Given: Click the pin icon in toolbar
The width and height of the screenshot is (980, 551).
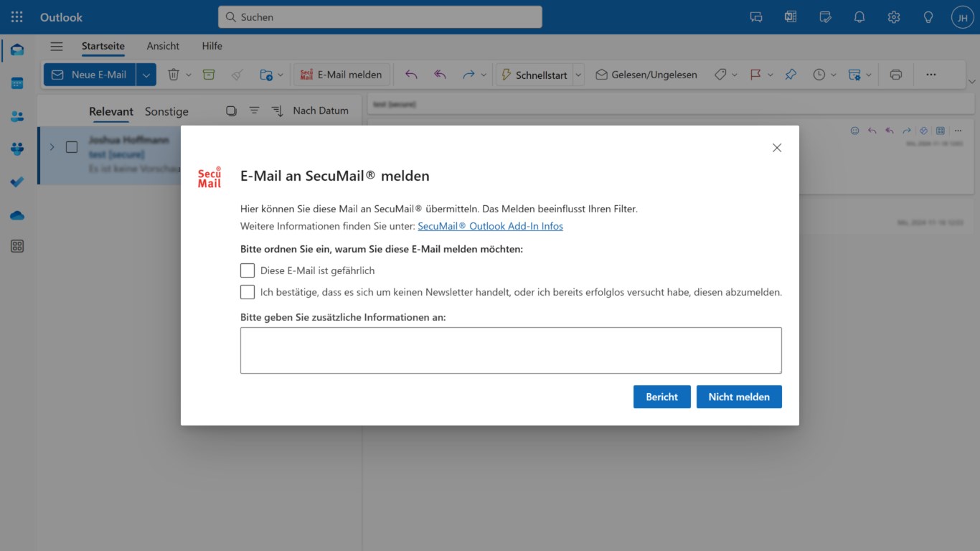Looking at the screenshot, I should point(791,75).
